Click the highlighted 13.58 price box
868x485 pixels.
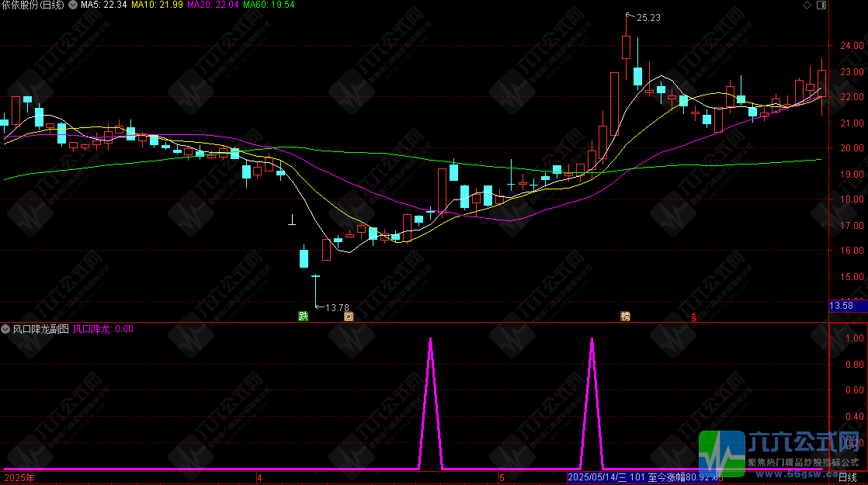848,306
